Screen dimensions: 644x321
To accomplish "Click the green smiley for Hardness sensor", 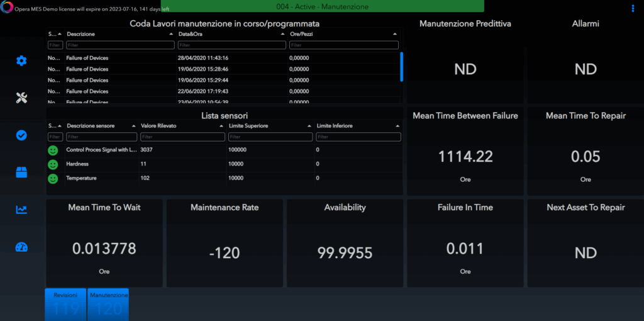I will coord(53,164).
